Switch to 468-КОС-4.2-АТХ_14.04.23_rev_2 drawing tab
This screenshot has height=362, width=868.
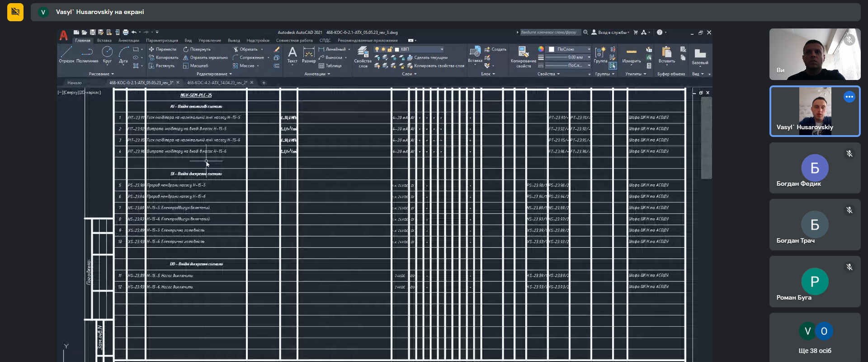217,83
